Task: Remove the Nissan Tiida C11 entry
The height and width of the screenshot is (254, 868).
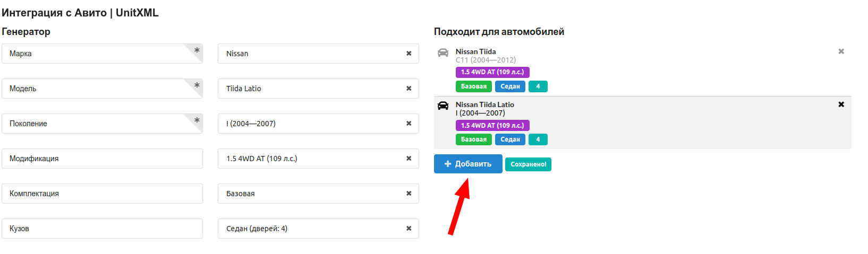Action: point(841,51)
